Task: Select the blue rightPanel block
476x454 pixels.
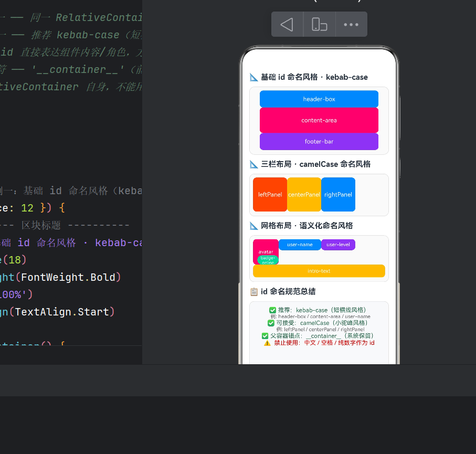Action: click(338, 194)
